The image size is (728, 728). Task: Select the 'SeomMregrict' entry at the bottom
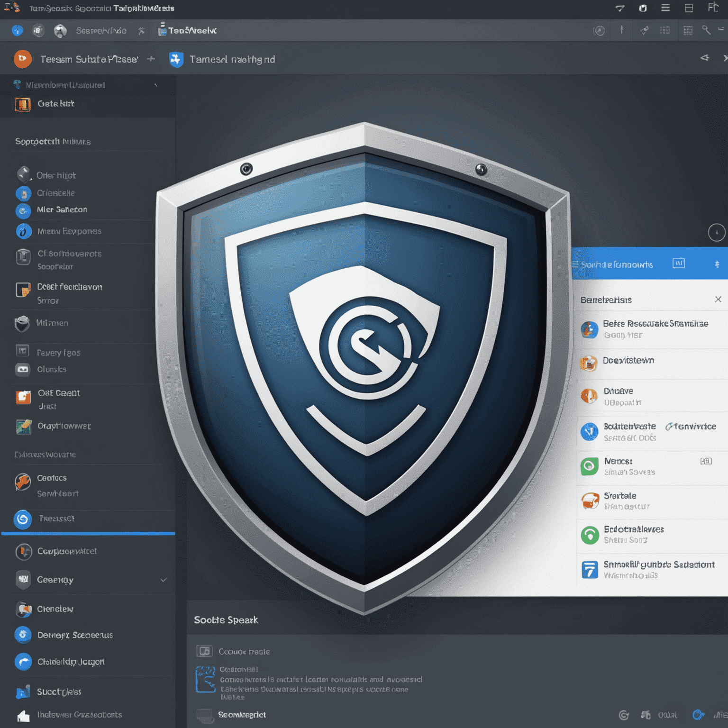click(x=242, y=715)
